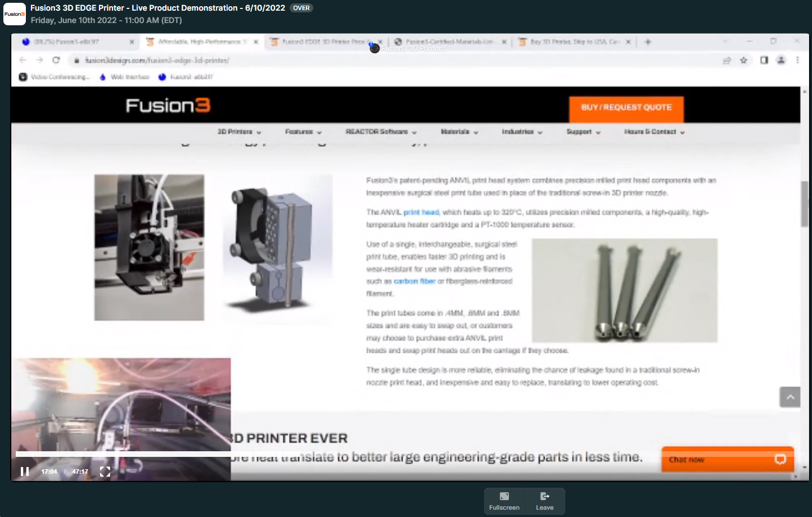This screenshot has width=812, height=517.
Task: Follow the 'carbon fiber' hyperlink
Action: coord(414,281)
